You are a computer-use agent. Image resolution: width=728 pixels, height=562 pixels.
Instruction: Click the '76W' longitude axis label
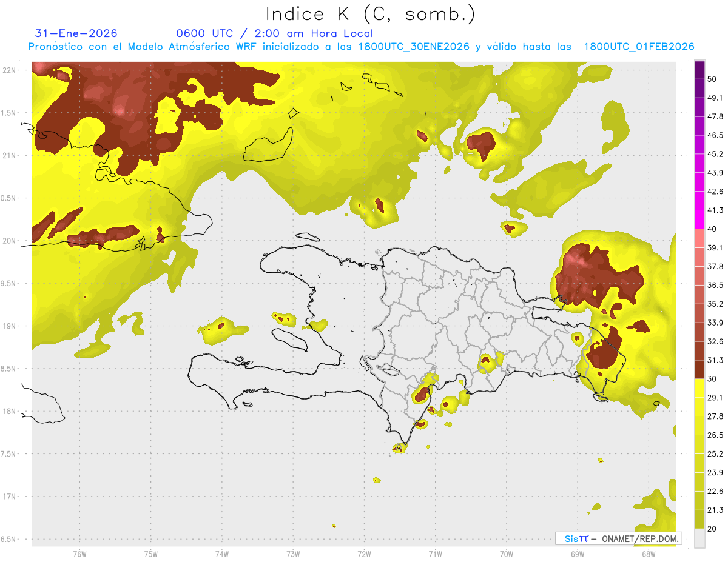click(79, 554)
